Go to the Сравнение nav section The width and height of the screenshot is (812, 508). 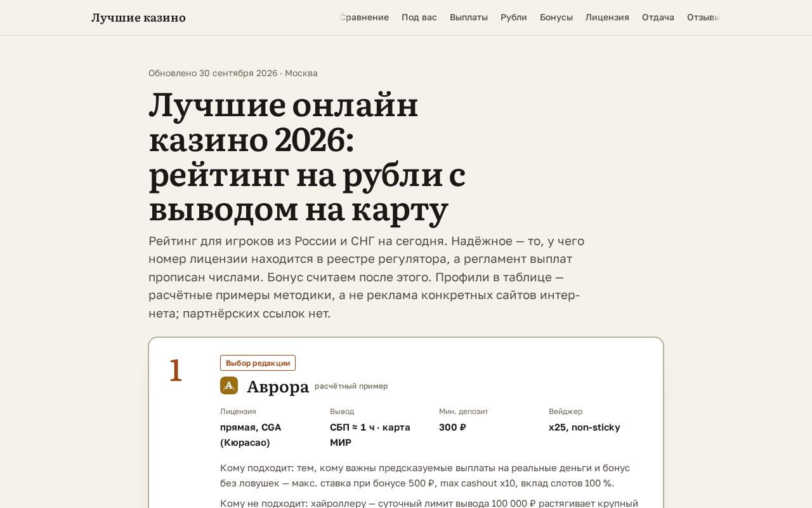click(364, 17)
